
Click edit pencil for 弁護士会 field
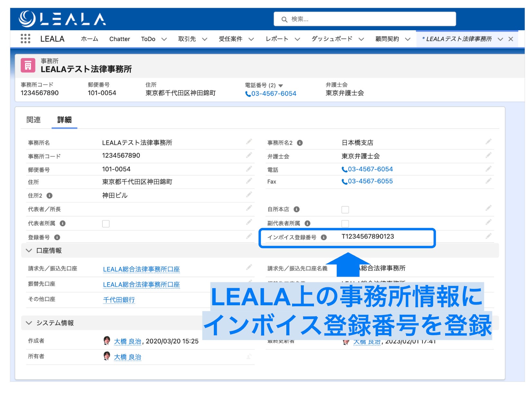[489, 155]
